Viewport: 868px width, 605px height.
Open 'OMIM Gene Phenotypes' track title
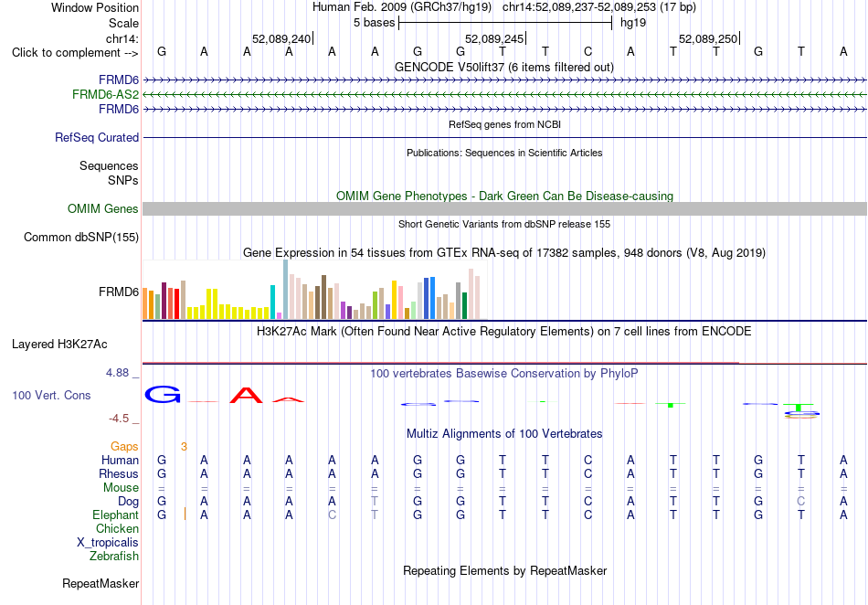[504, 196]
